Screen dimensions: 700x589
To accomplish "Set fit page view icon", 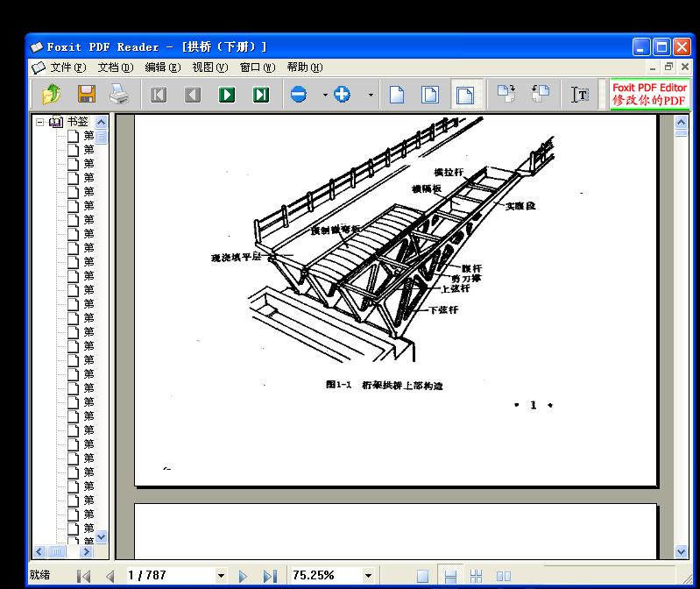I will coord(430,95).
